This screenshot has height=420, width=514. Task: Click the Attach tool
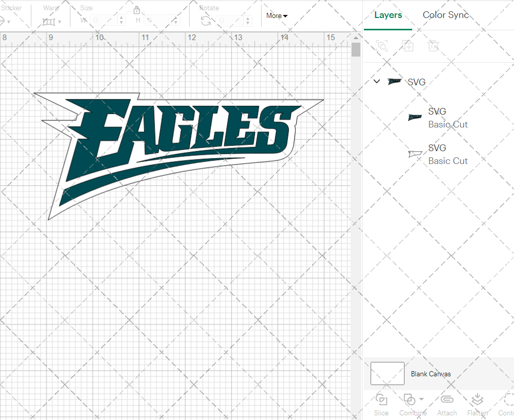coord(447,405)
